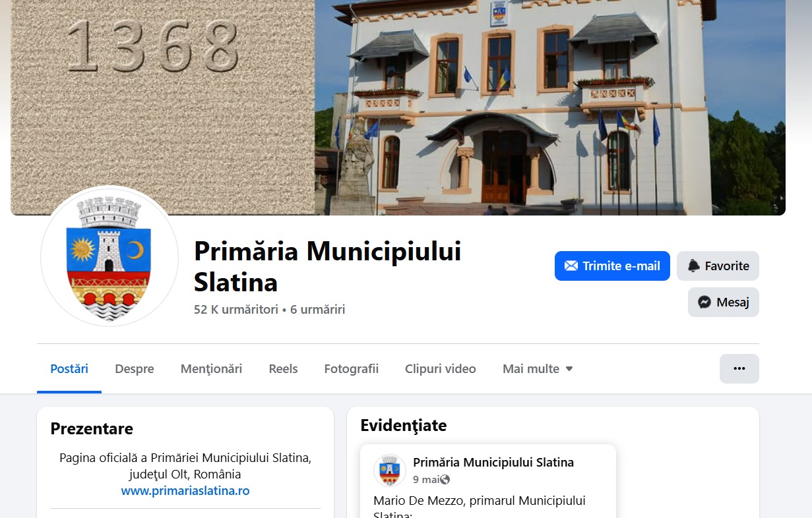Switch to the Despre tab
812x518 pixels.
[135, 369]
